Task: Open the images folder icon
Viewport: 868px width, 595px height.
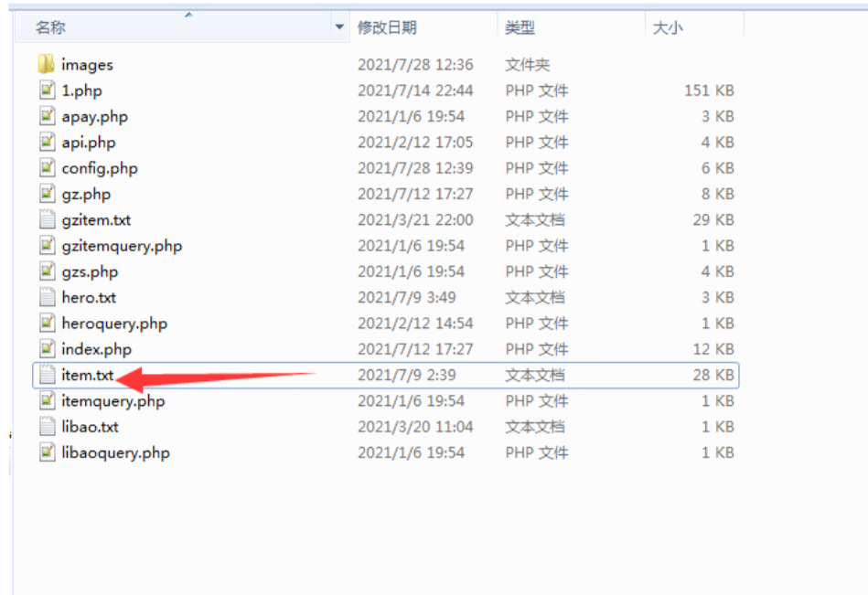Action: (47, 64)
